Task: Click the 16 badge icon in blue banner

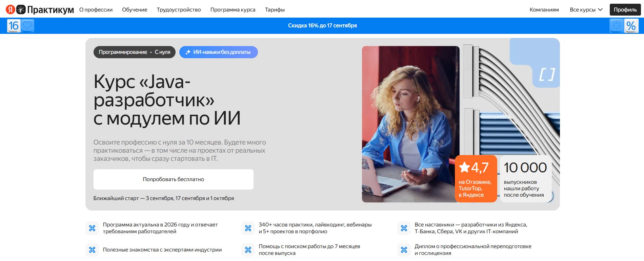Action: [x=14, y=26]
